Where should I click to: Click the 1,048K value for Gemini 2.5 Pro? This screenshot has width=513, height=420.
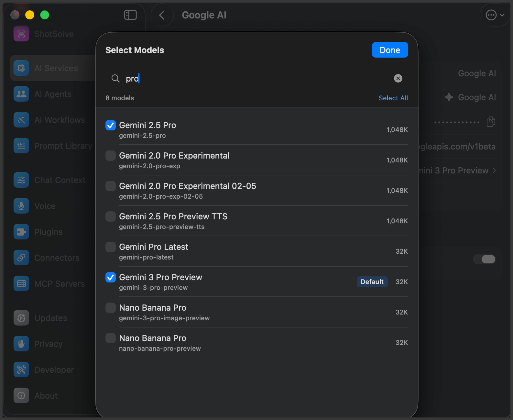(x=397, y=130)
